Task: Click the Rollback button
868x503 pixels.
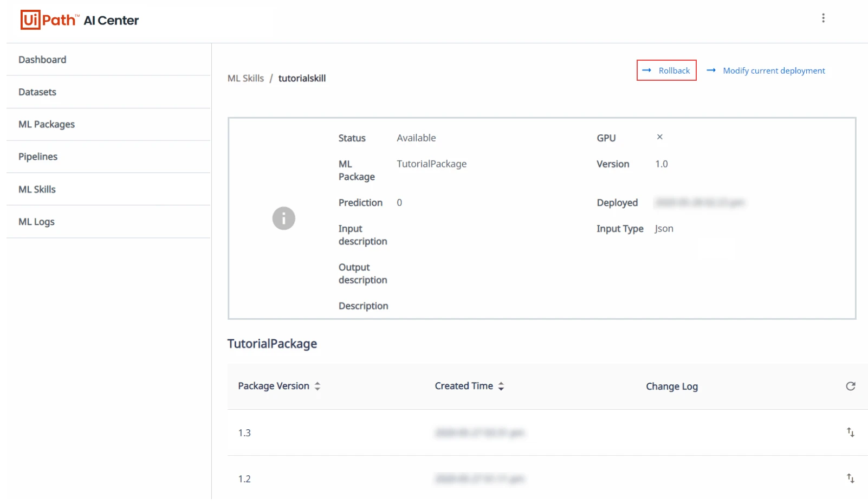Action: coord(666,70)
